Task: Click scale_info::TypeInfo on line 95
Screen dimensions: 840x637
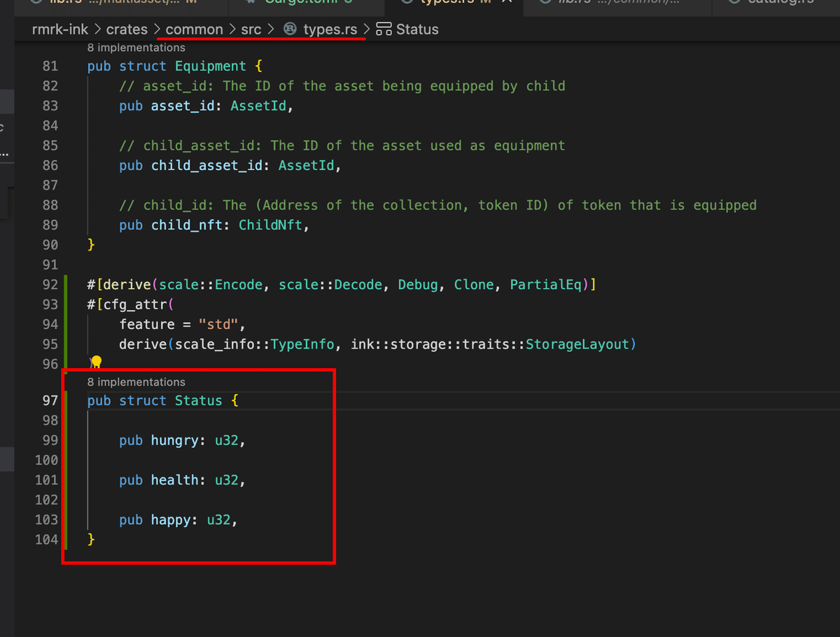Action: coord(255,344)
